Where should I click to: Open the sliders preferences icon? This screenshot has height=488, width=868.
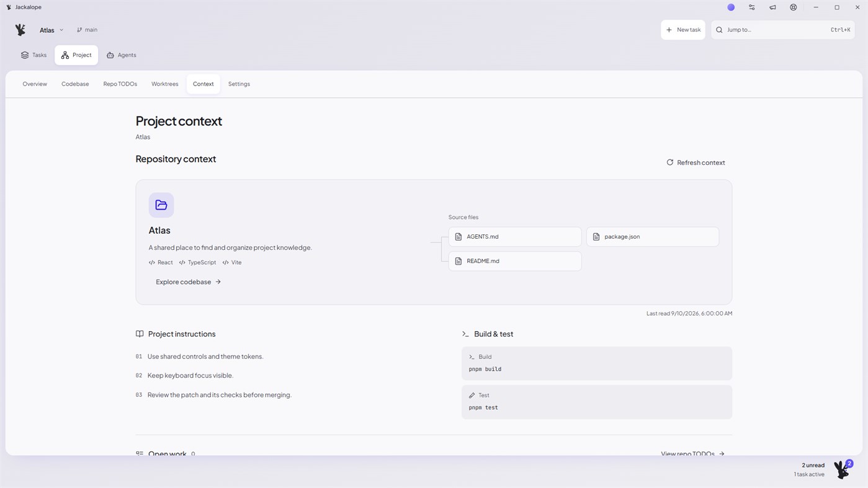(x=752, y=7)
